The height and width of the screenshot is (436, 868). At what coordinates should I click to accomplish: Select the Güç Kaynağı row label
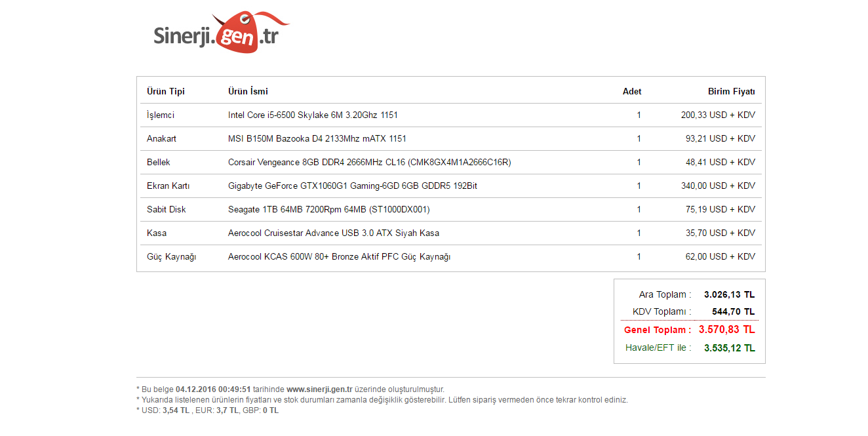tap(172, 256)
